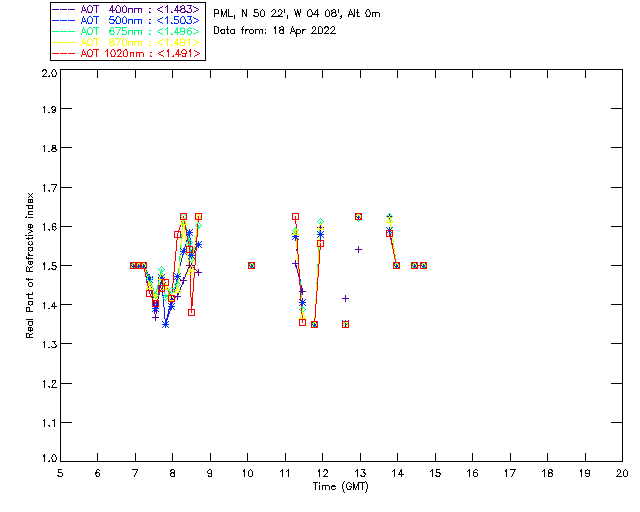This screenshot has height=512, width=640.
Task: Click the 'Time (GMT)' axis label
Action: (x=340, y=487)
